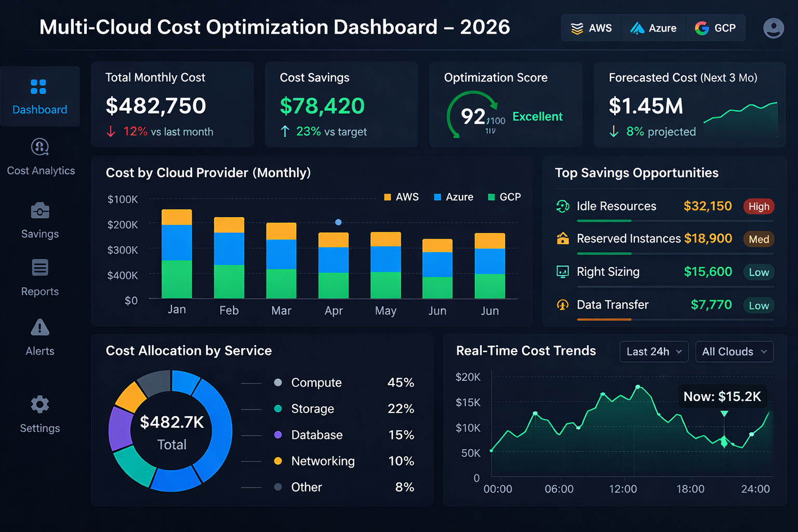The width and height of the screenshot is (798, 532).
Task: Expand the All Clouds filter dropdown
Action: 734,352
